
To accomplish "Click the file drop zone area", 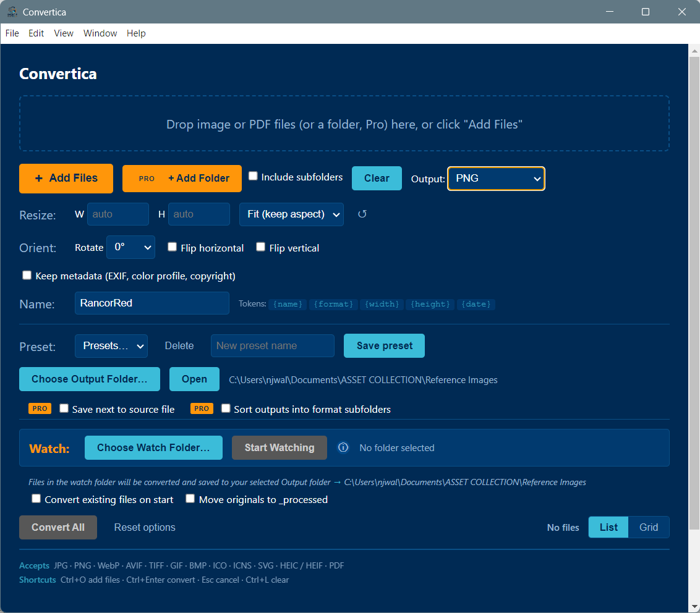I will [344, 124].
